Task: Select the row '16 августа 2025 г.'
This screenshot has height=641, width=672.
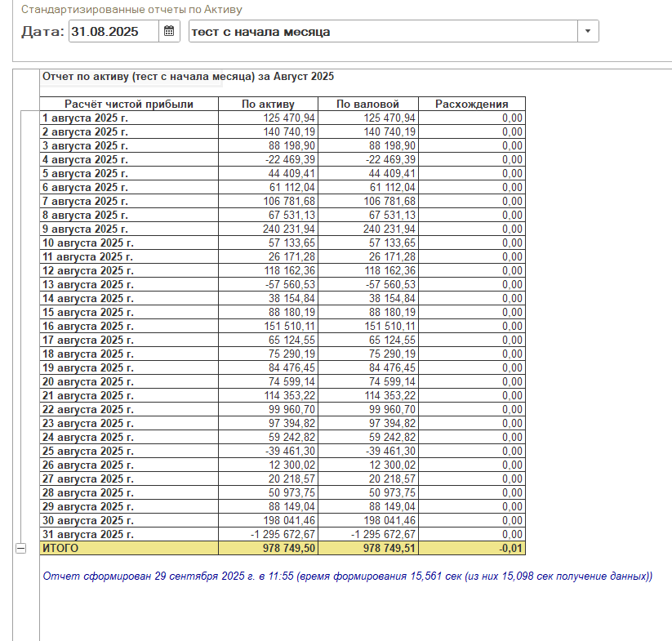Action: (283, 326)
